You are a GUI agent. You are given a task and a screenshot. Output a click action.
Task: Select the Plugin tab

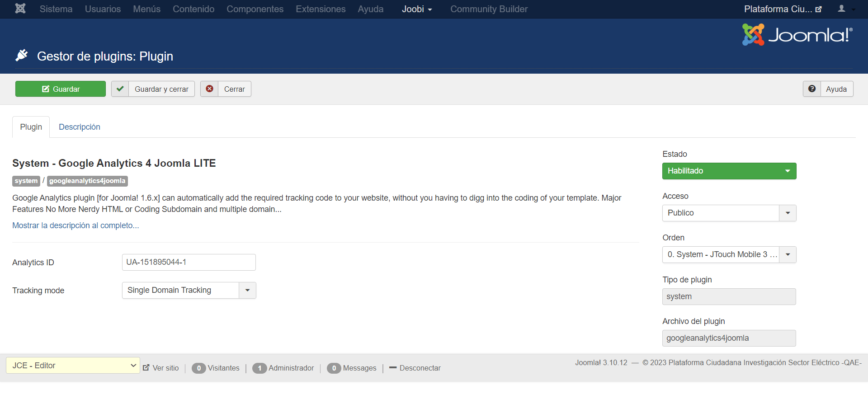click(x=31, y=127)
